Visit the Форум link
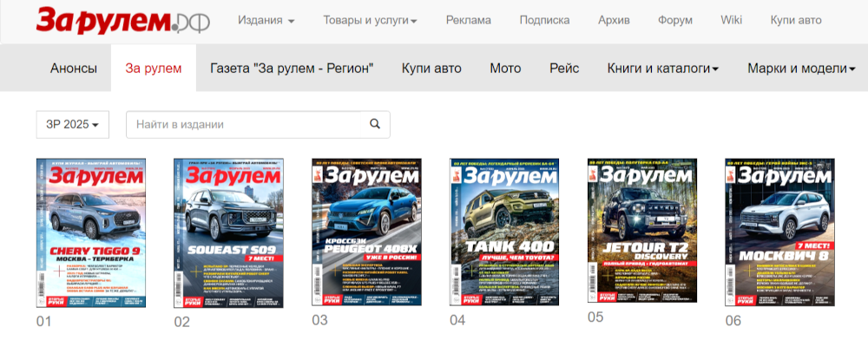Viewport: 868px width, 353px height. coord(675,21)
